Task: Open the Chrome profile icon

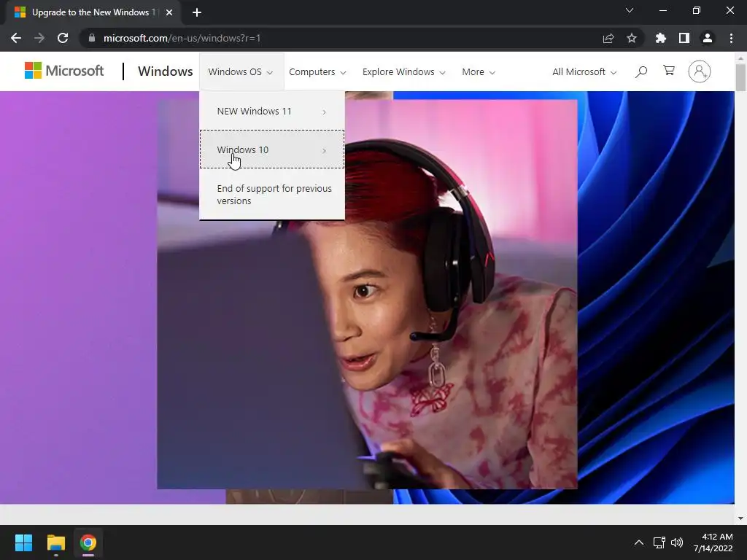Action: (708, 38)
